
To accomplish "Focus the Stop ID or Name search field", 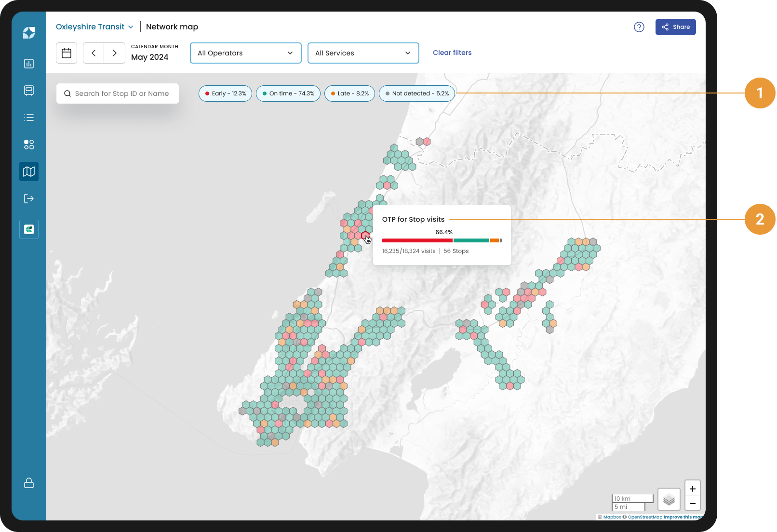I will 118,93.
